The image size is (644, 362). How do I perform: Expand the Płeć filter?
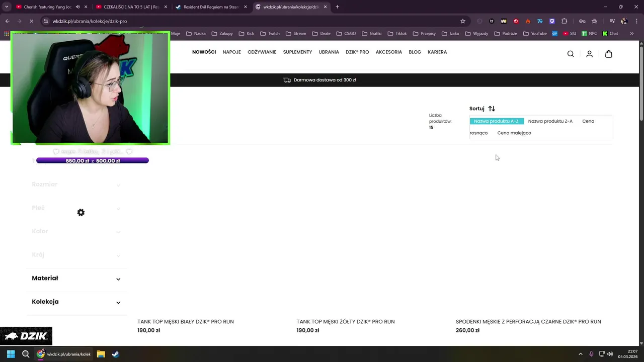[x=76, y=208]
